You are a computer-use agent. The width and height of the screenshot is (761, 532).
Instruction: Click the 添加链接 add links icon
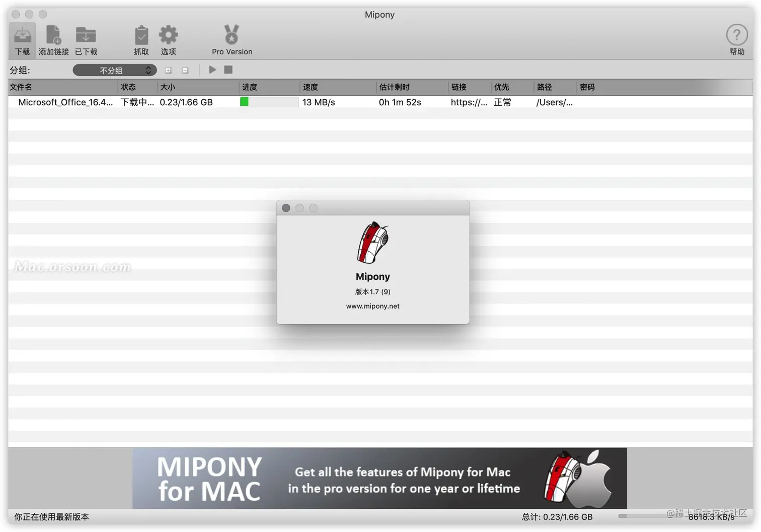(53, 40)
